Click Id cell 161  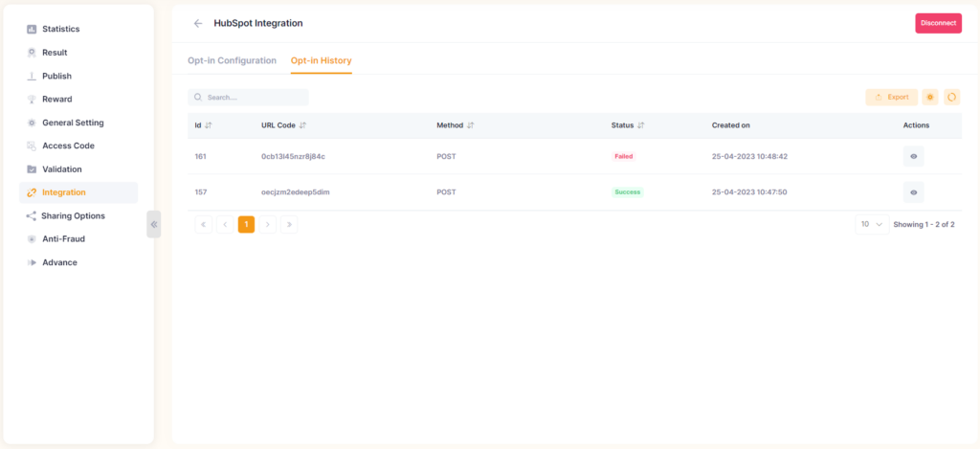200,156
